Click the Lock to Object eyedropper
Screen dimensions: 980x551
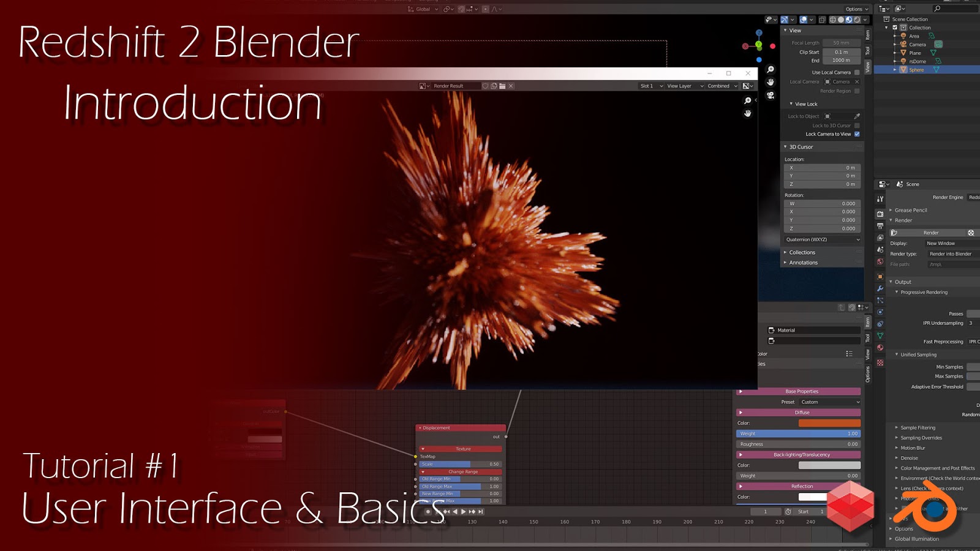coord(857,116)
